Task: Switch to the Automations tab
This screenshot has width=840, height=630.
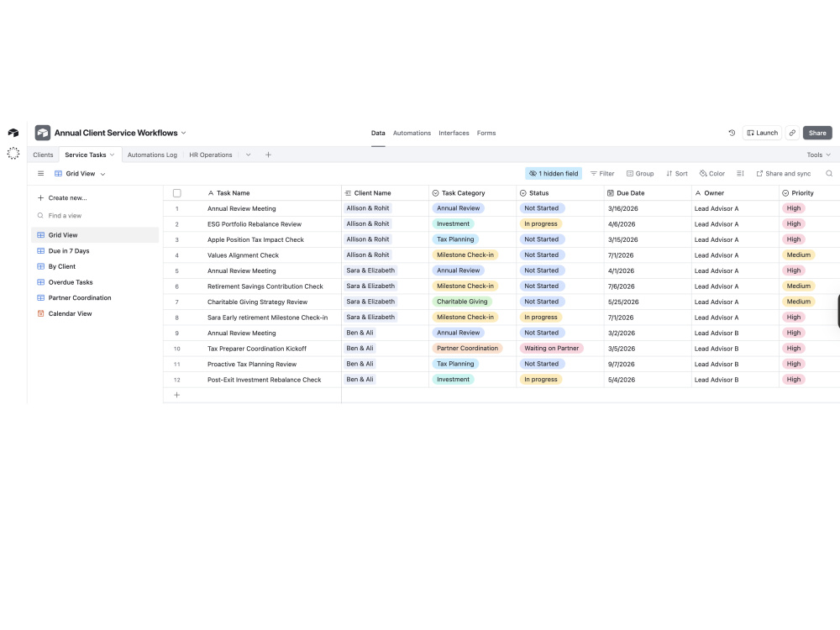Action: tap(412, 133)
